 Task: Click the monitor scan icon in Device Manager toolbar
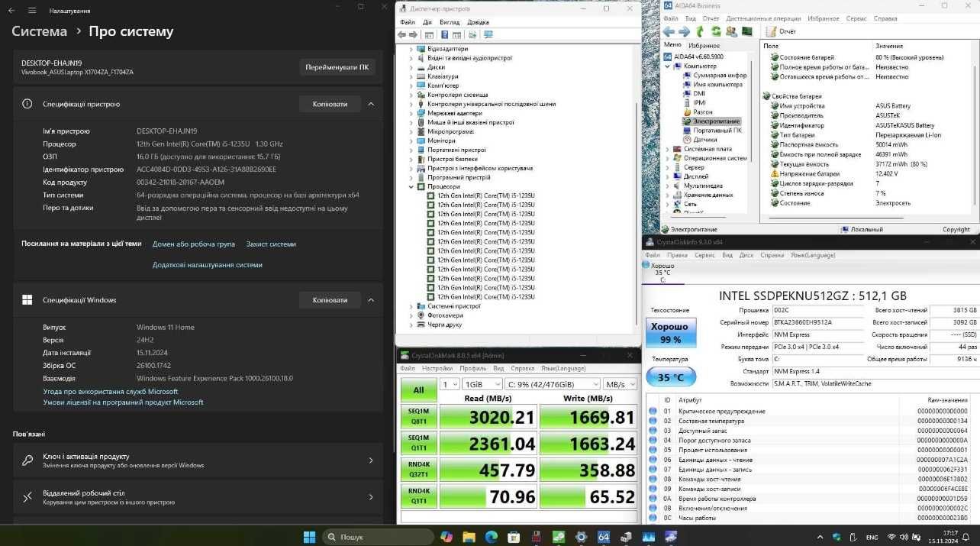(488, 34)
